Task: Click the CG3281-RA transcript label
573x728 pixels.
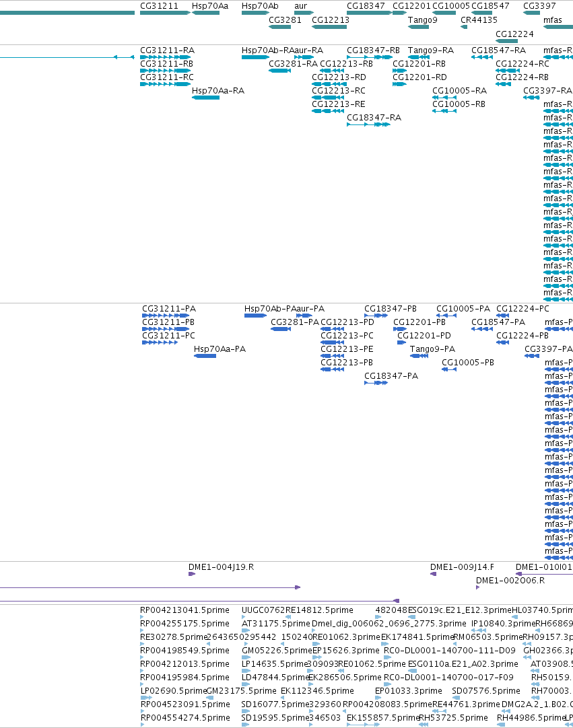Action: 294,64
